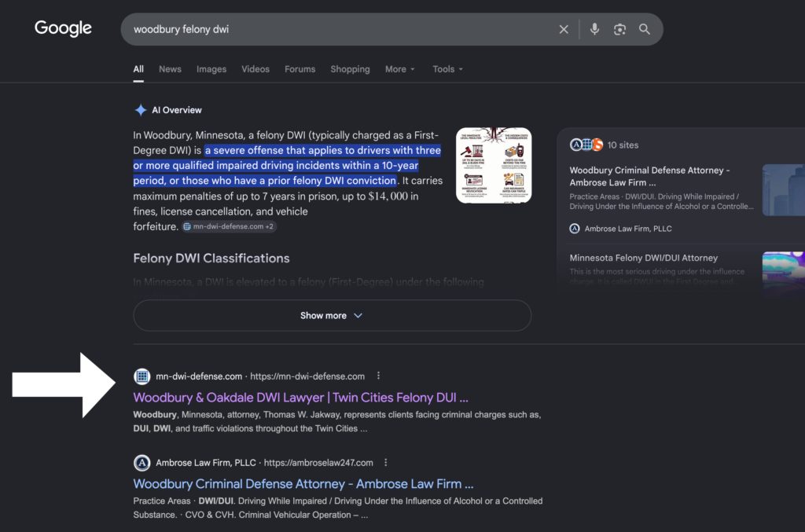The image size is (805, 532).
Task: Open the Tools dropdown
Action: click(447, 69)
